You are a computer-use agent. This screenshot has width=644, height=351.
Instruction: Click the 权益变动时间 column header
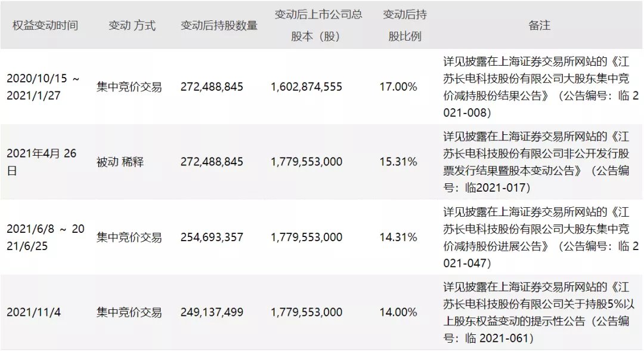[x=45, y=26]
